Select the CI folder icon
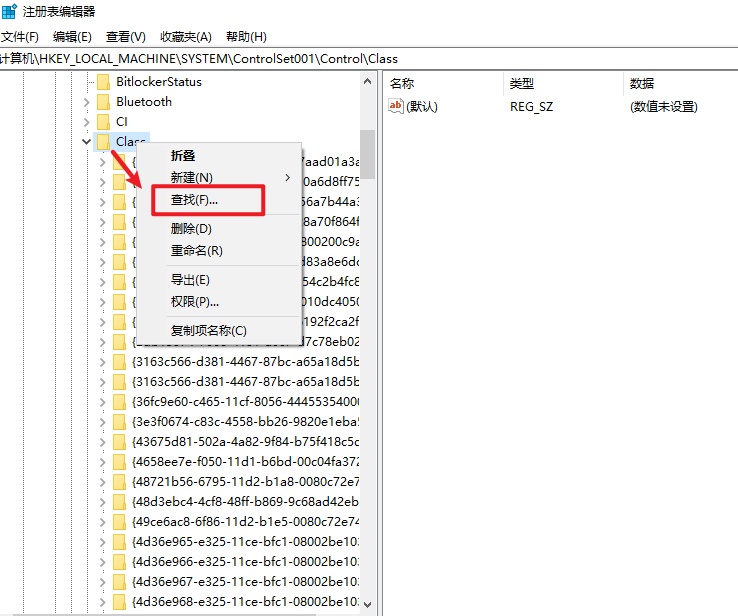The height and width of the screenshot is (616, 738). (x=103, y=122)
